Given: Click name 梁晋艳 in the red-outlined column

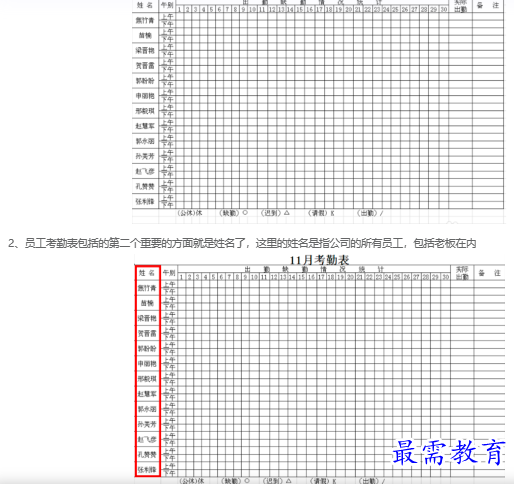Looking at the screenshot, I should [x=147, y=318].
